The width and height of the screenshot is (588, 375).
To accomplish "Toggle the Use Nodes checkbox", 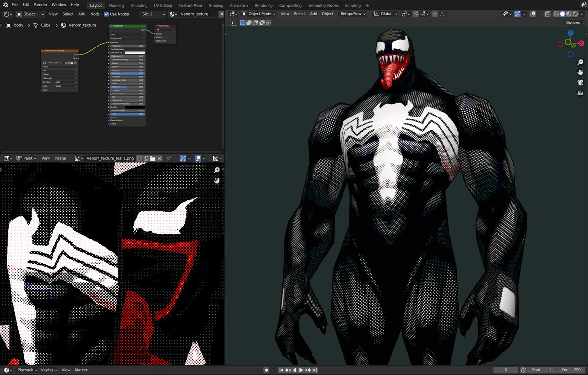I will [x=106, y=14].
